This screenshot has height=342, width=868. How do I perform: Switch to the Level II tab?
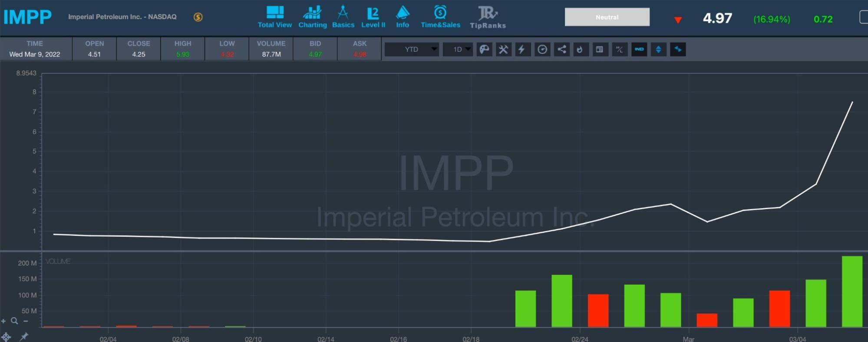373,17
